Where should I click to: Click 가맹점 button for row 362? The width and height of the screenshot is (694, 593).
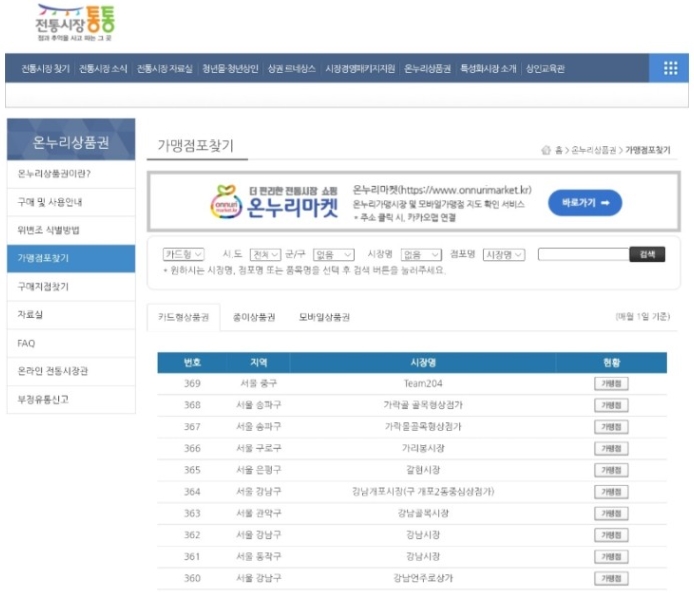tap(611, 535)
